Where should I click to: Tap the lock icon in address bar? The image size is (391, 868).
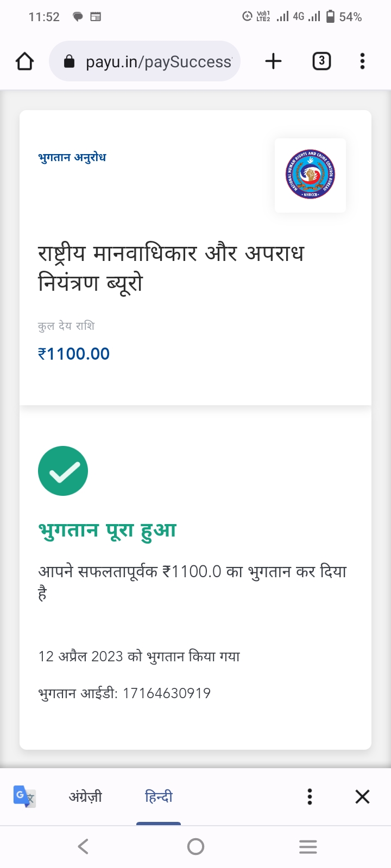69,62
